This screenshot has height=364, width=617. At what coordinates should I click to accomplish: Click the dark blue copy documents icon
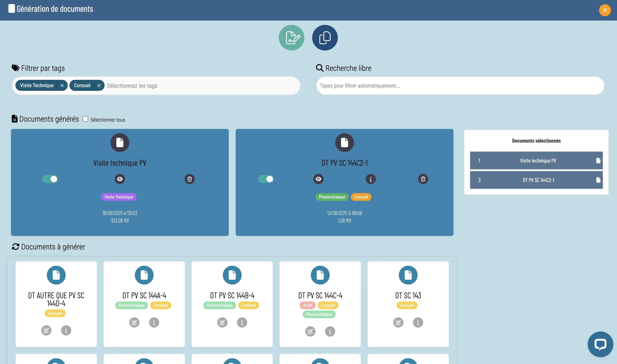coord(325,38)
